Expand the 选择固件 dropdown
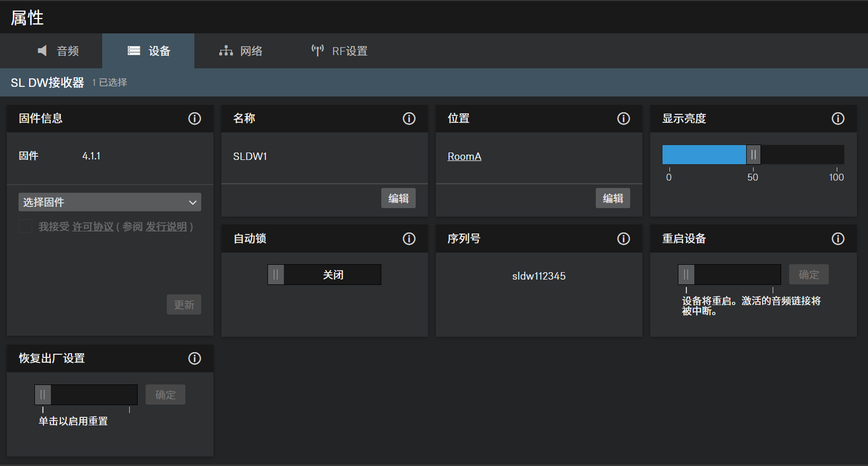 coord(110,202)
